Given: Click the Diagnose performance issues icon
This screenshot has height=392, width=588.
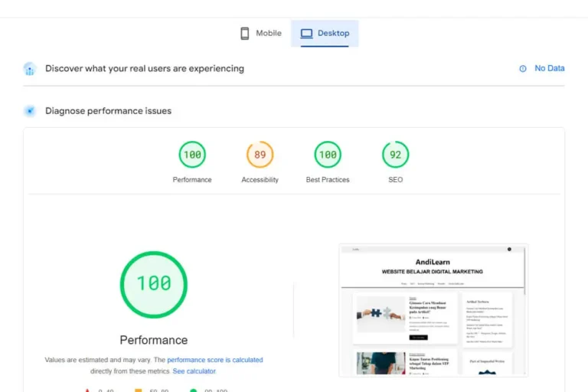Looking at the screenshot, I should coord(30,111).
